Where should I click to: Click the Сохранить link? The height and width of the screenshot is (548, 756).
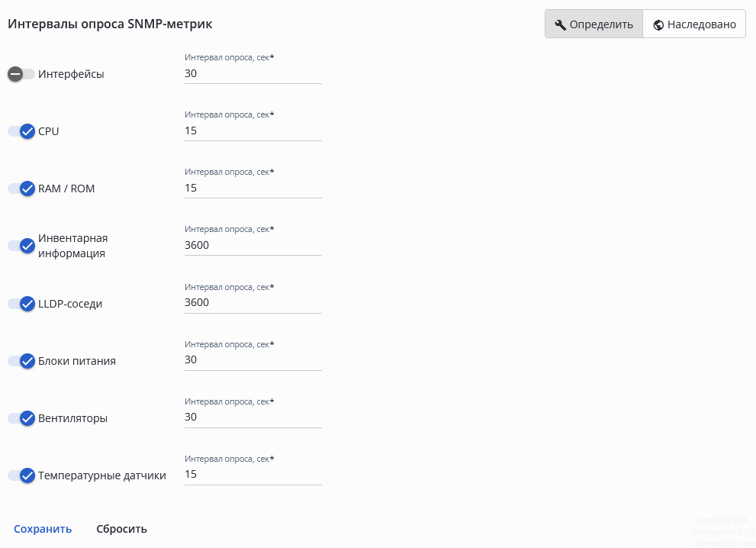(x=43, y=529)
